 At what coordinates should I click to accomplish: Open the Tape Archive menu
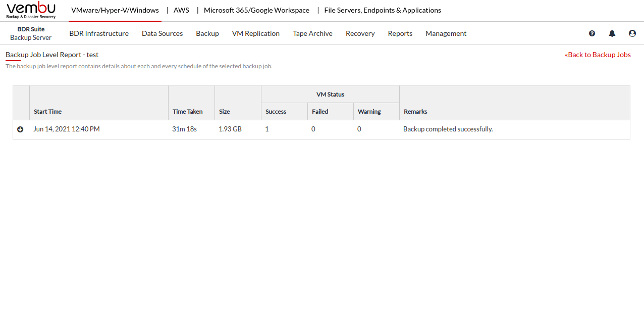pos(312,33)
